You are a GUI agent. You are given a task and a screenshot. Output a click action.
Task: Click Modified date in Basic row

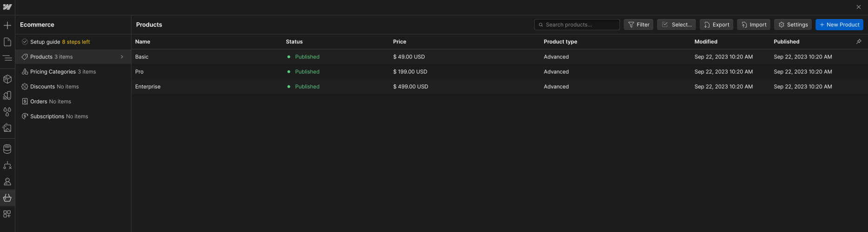click(x=723, y=57)
